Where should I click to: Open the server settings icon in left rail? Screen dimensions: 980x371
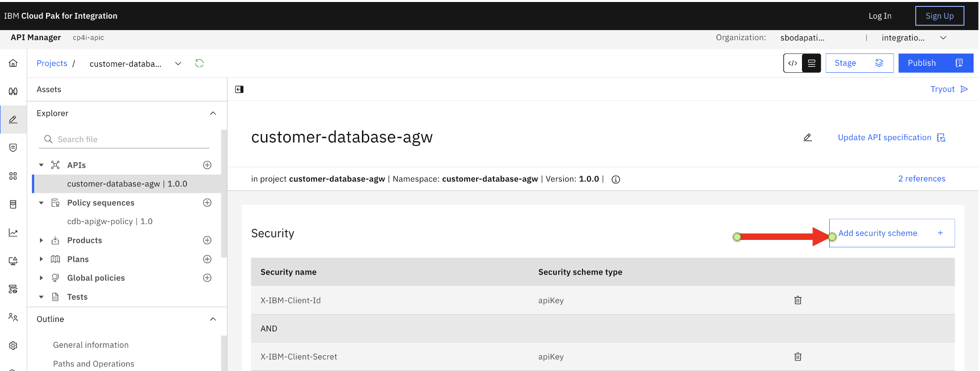coord(13,289)
